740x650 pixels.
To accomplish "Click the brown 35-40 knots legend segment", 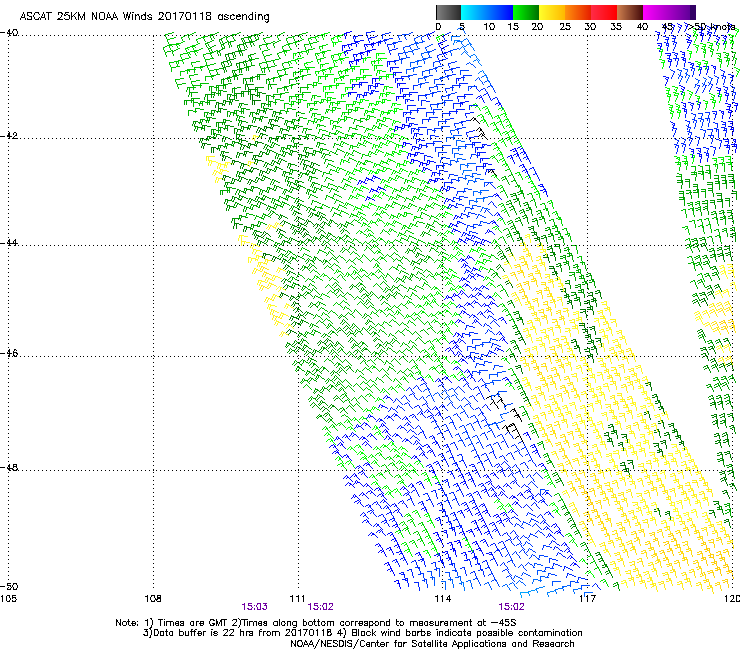I will (x=630, y=12).
